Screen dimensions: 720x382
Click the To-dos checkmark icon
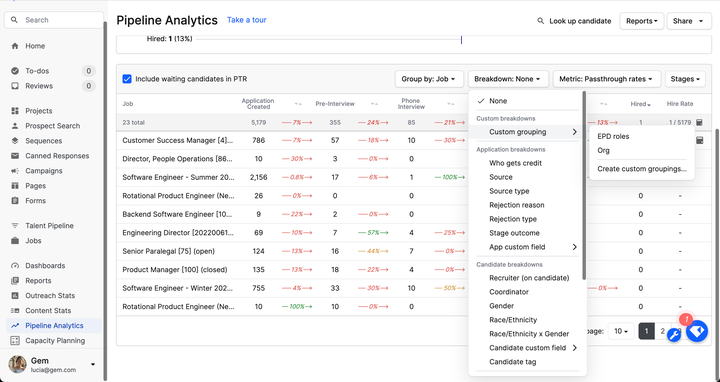pos(15,71)
